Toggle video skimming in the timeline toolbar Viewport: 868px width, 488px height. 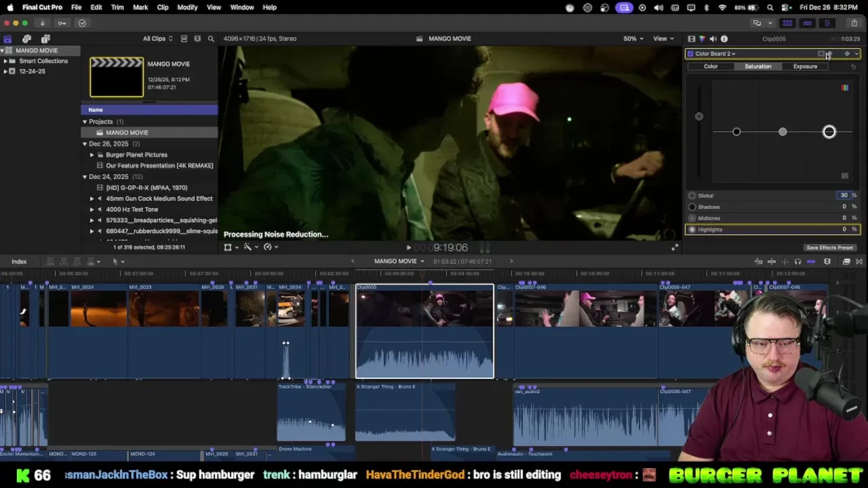772,262
